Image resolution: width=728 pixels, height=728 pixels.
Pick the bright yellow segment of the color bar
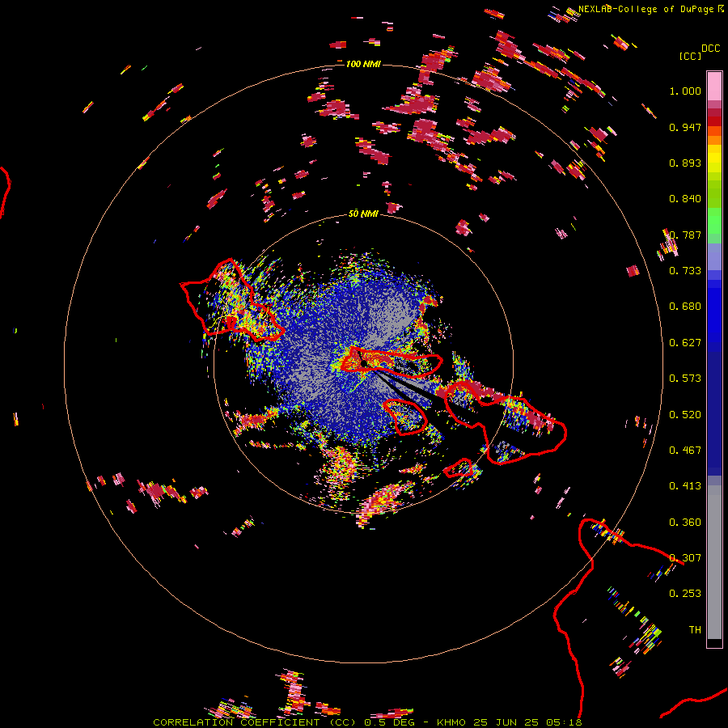714,159
